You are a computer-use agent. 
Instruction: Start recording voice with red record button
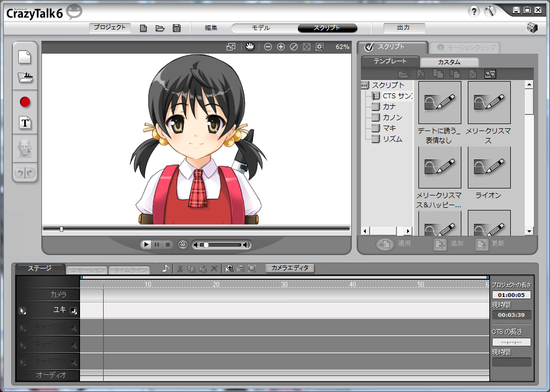(25, 102)
